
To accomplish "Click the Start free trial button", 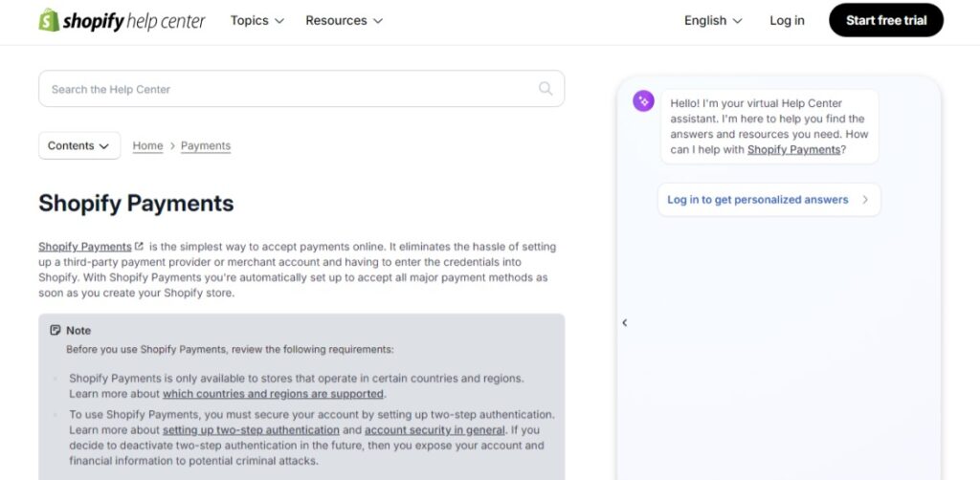I will (x=886, y=20).
